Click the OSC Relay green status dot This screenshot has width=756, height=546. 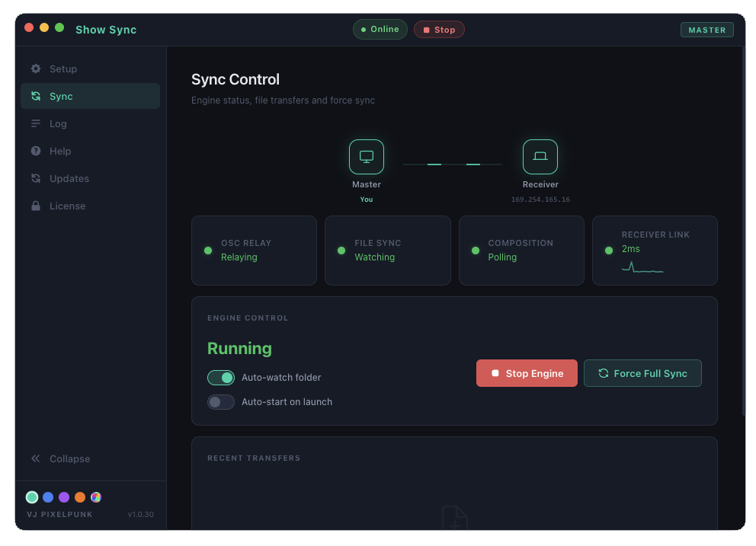click(x=208, y=250)
